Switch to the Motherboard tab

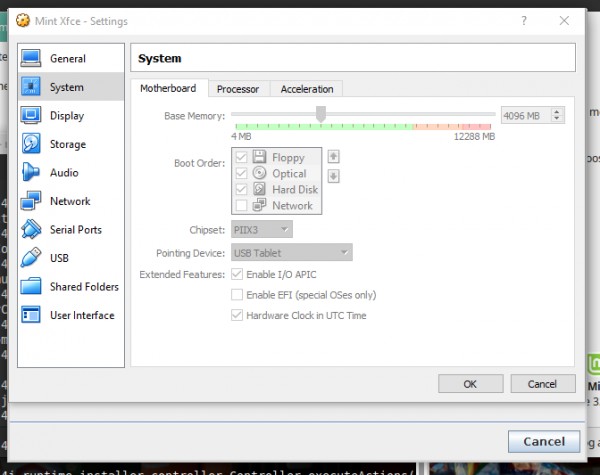(x=168, y=88)
